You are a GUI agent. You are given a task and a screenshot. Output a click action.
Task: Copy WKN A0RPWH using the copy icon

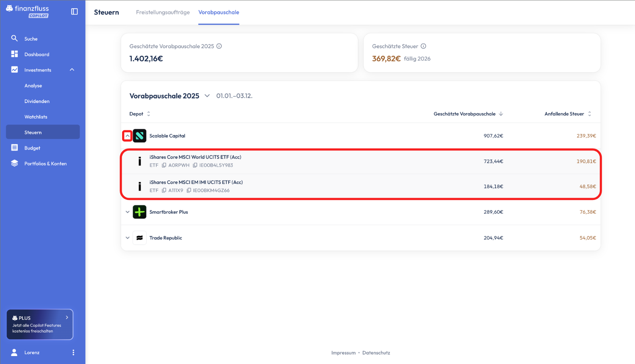tap(164, 165)
